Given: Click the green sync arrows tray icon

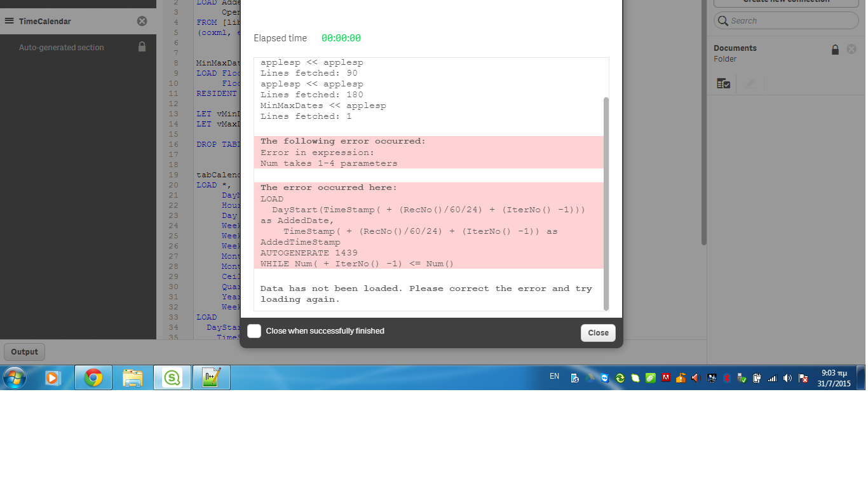Looking at the screenshot, I should coord(620,377).
